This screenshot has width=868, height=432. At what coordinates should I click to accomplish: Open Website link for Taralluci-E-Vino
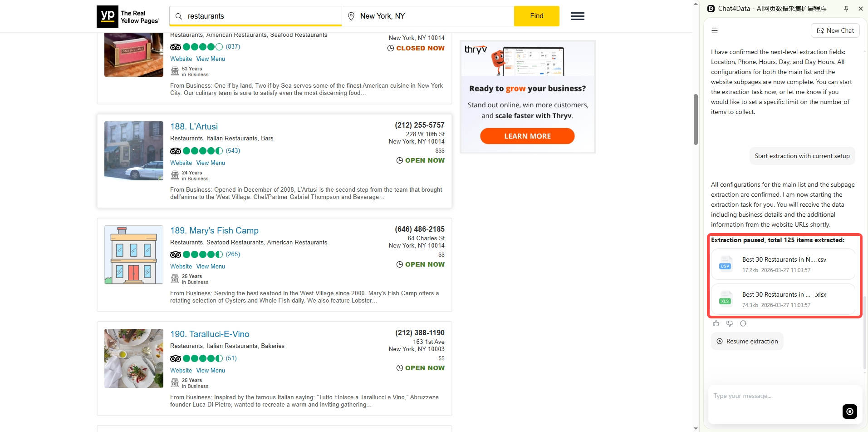click(181, 371)
